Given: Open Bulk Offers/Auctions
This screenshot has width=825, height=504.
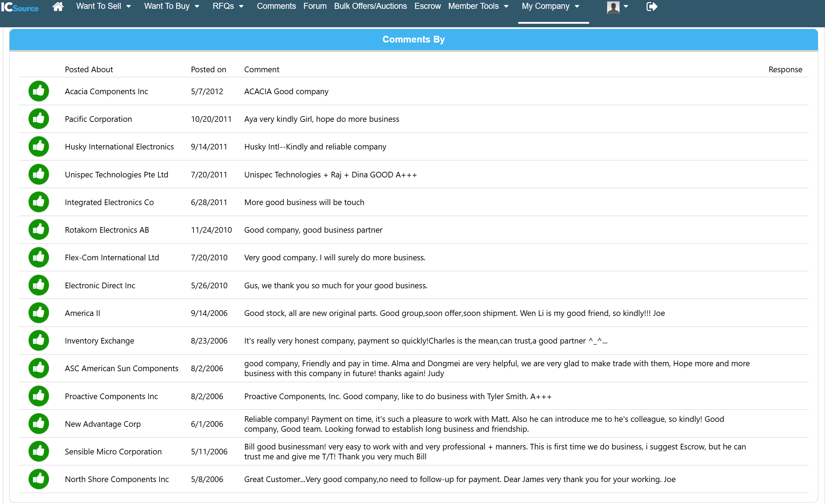Looking at the screenshot, I should [x=371, y=6].
